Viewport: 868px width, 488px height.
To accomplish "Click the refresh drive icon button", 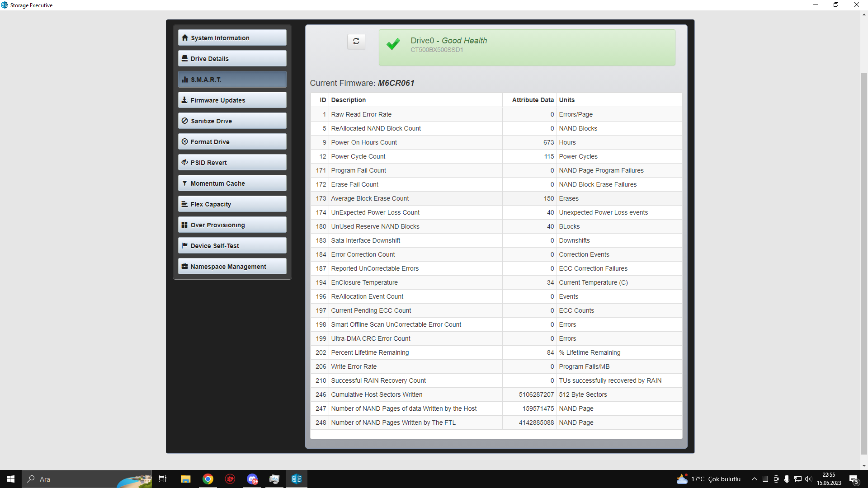I will (x=356, y=42).
